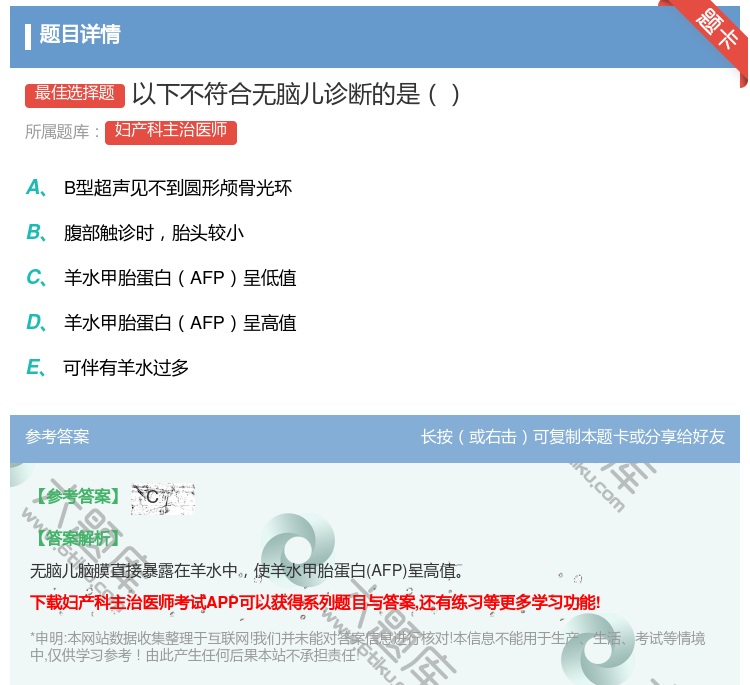Click the 申明 disclaimer text

tap(367, 646)
